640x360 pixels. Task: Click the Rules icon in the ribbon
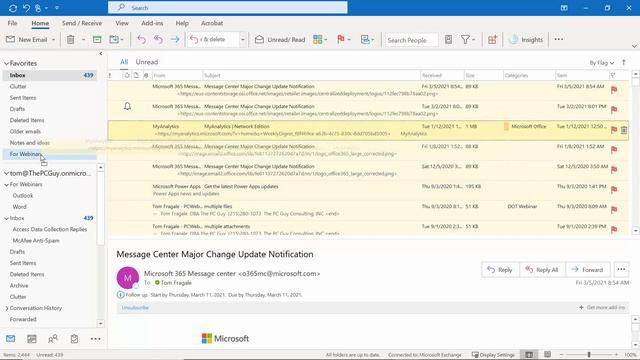click(365, 40)
